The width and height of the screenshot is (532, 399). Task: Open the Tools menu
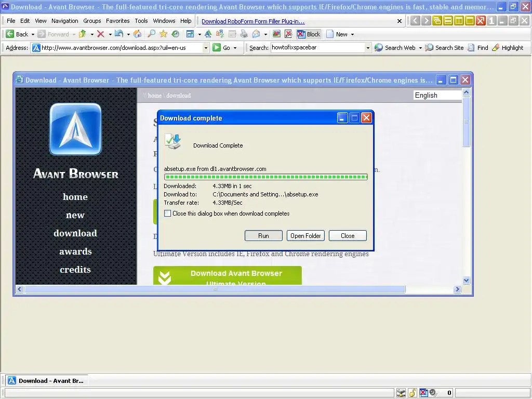141,21
